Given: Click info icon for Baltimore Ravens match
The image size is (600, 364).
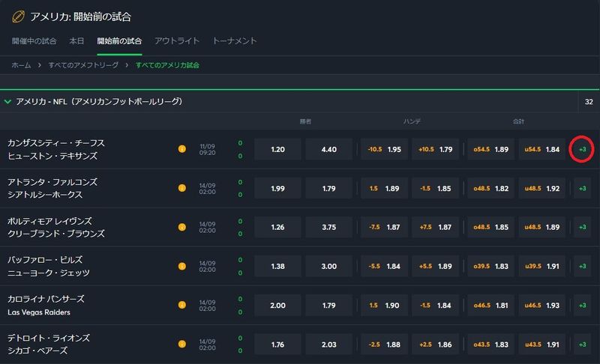Looking at the screenshot, I should [x=181, y=227].
